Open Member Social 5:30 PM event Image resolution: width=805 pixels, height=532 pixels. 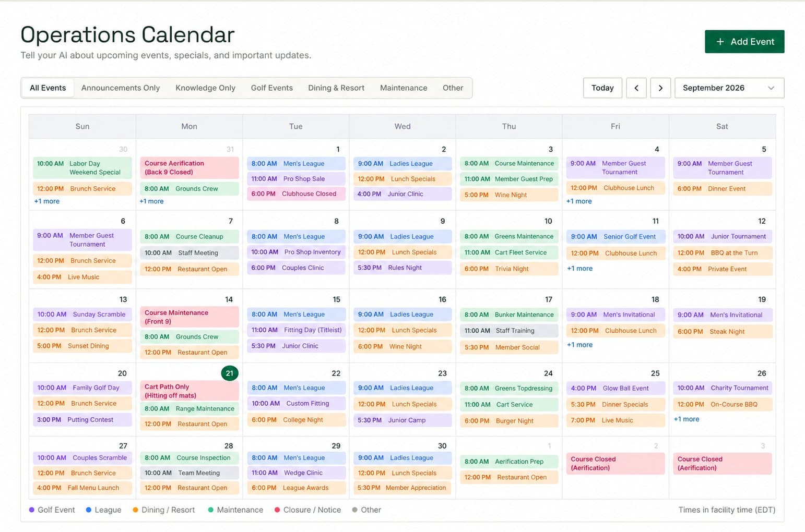(x=509, y=347)
